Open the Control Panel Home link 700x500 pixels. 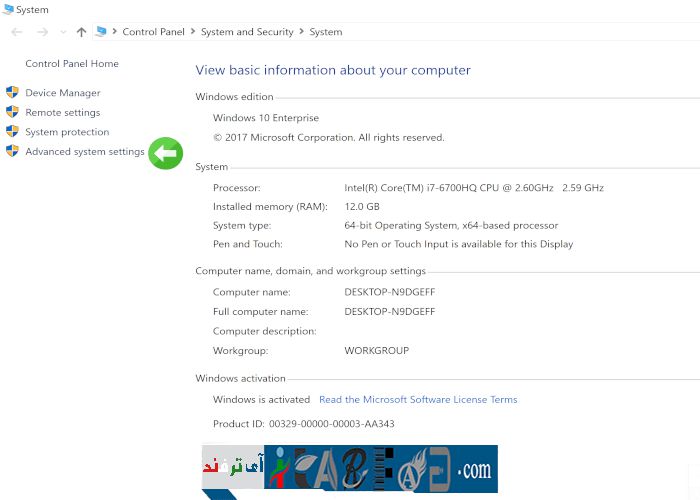pos(72,64)
